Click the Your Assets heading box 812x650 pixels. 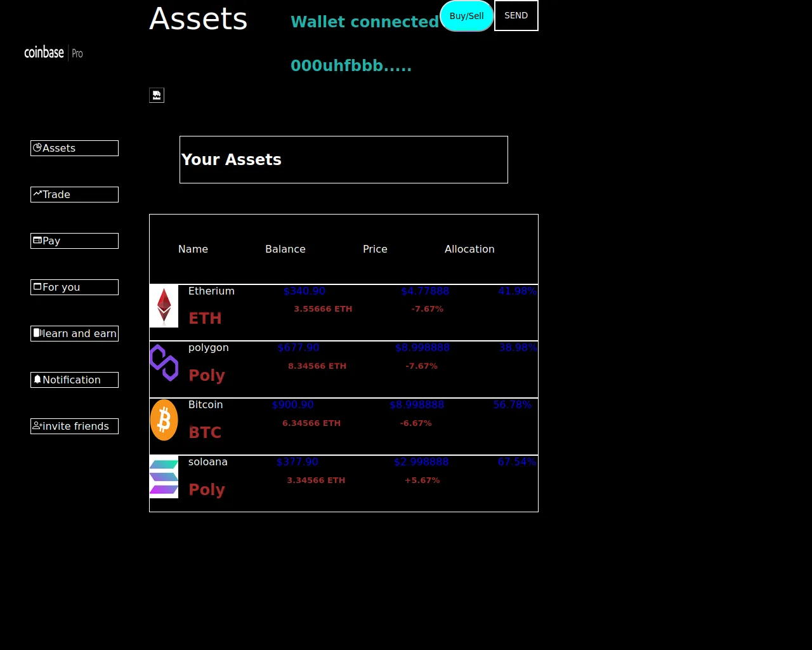pos(344,159)
